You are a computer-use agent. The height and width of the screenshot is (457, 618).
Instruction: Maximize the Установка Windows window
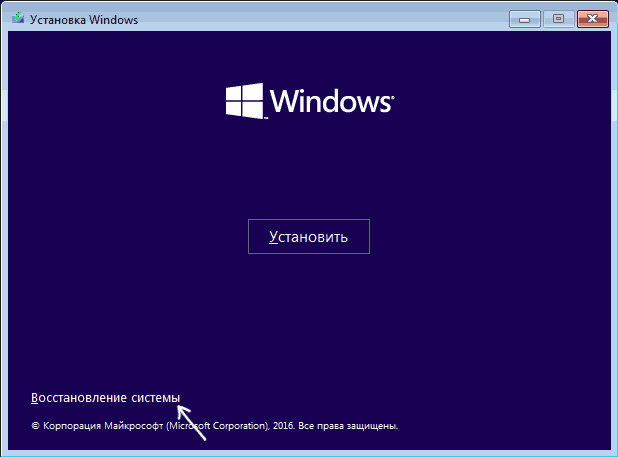(x=558, y=19)
